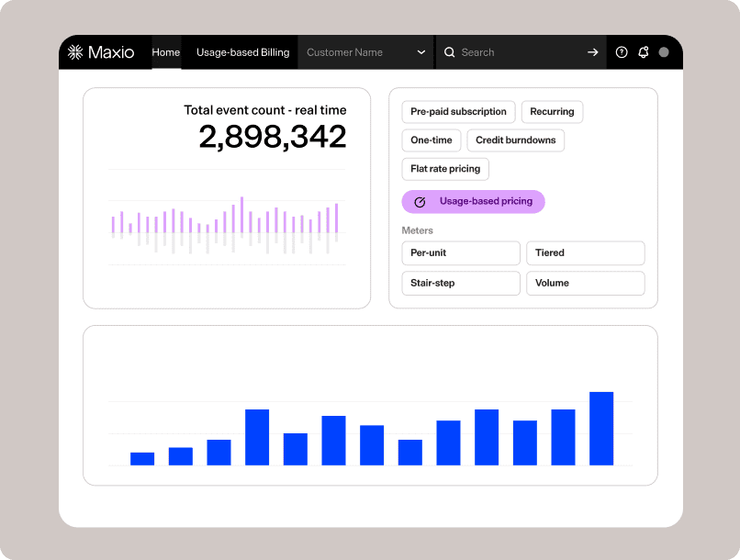
Task: Open the help question-mark icon
Action: [622, 52]
